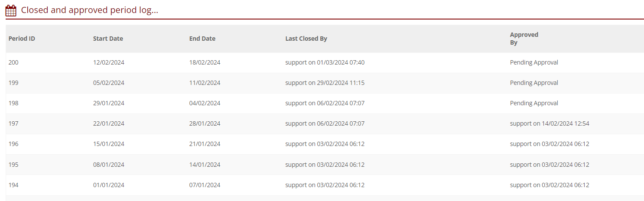644x201 pixels.
Task: Click 'support on 29/02/2024 11:15' entry
Action: click(x=325, y=83)
